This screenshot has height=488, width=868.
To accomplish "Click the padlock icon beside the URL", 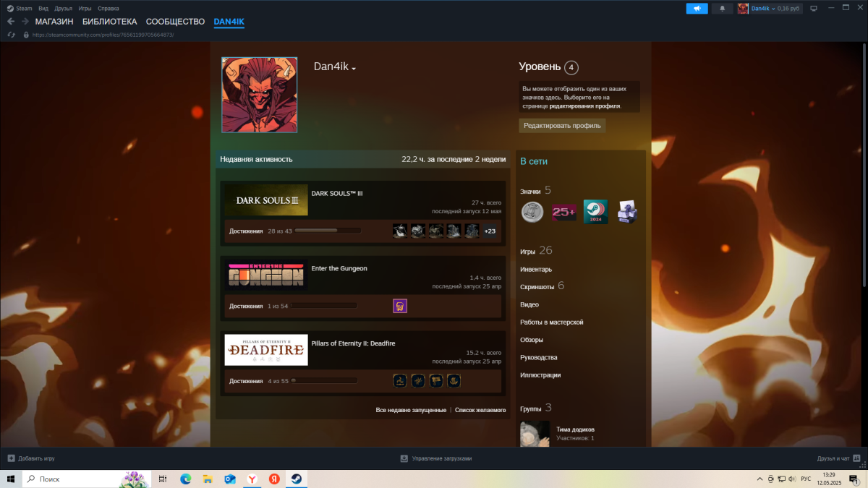I will 26,34.
